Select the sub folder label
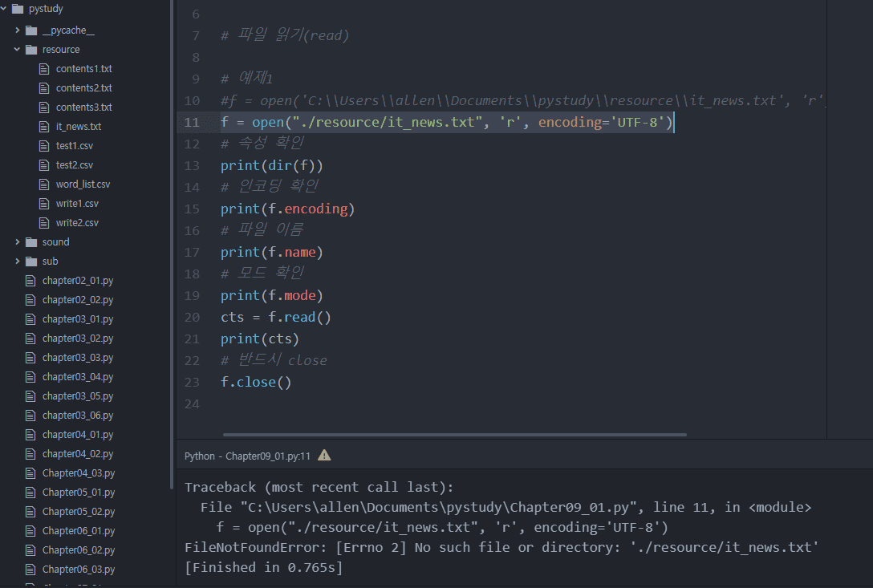The image size is (873, 588). click(x=50, y=262)
